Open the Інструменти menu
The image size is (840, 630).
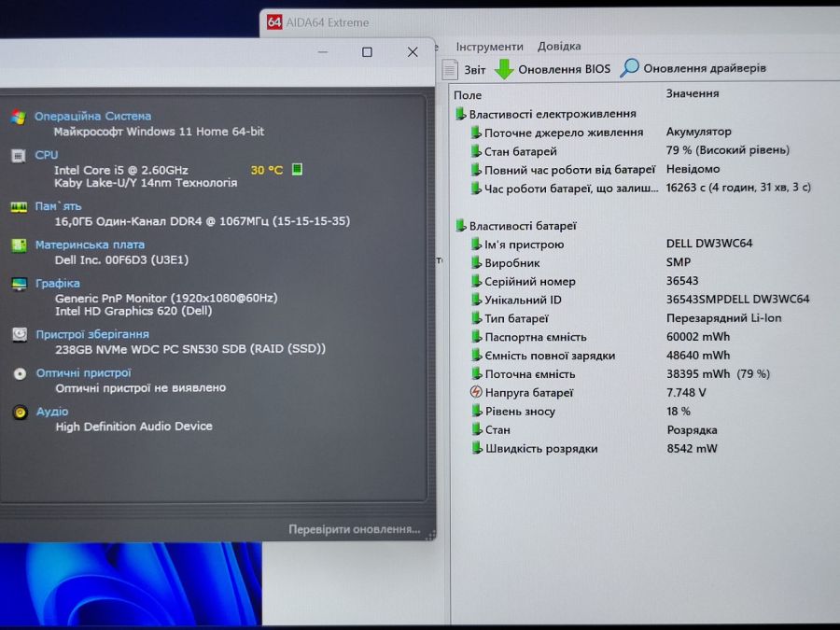pyautogui.click(x=489, y=47)
